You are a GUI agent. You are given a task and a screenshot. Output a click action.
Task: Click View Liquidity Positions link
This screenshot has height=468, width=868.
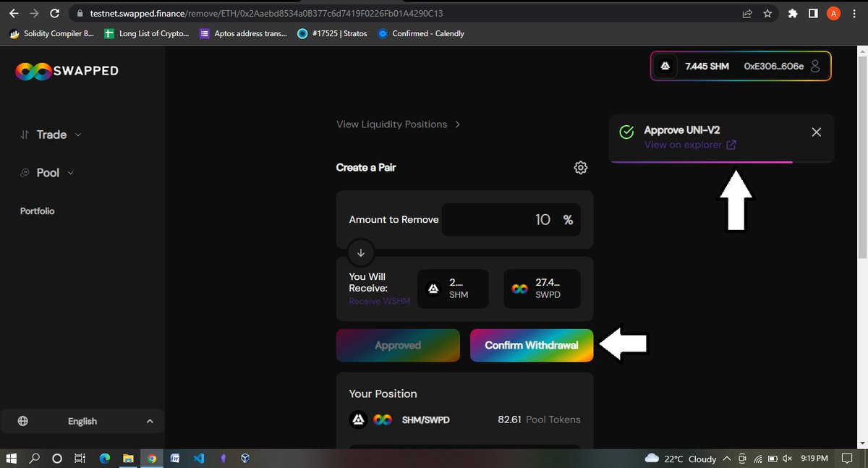pyautogui.click(x=399, y=124)
